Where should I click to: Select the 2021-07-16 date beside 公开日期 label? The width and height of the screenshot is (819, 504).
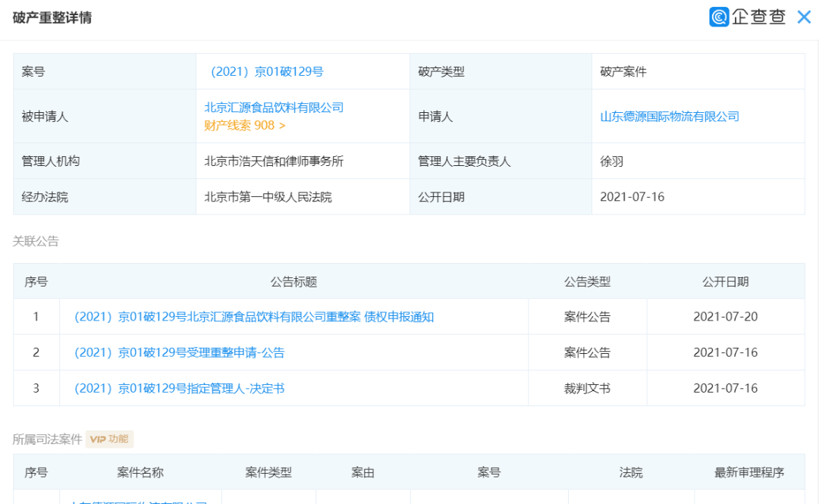[632, 197]
